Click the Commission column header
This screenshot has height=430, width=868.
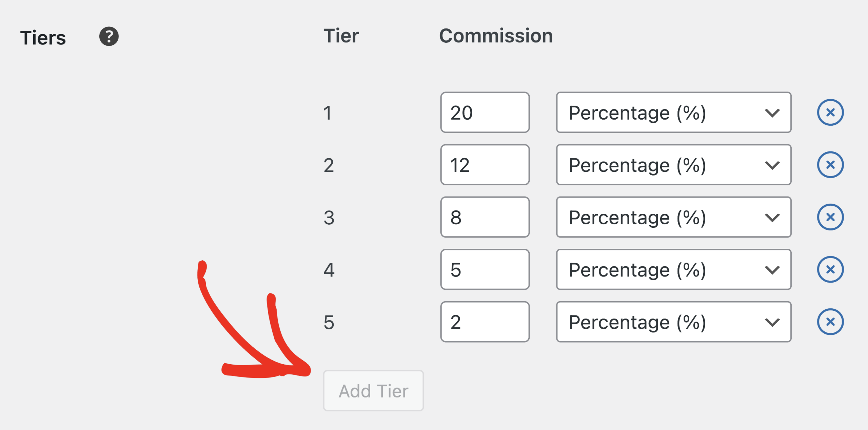pos(496,36)
